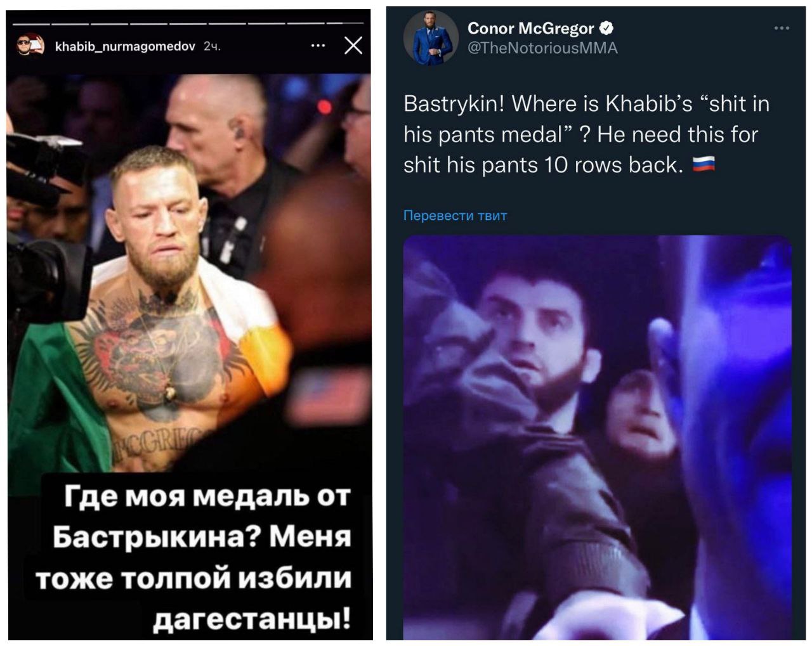Open Conor McGregor's profile picture

click(431, 37)
